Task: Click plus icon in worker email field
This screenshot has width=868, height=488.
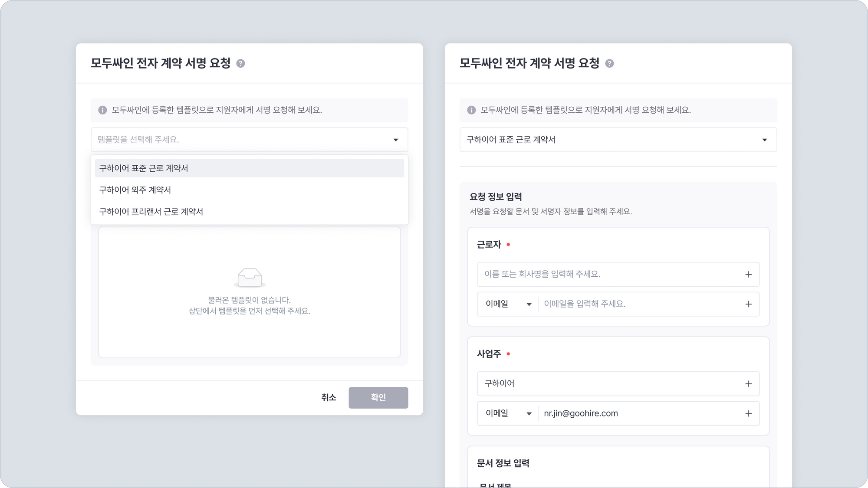Action: pyautogui.click(x=748, y=305)
